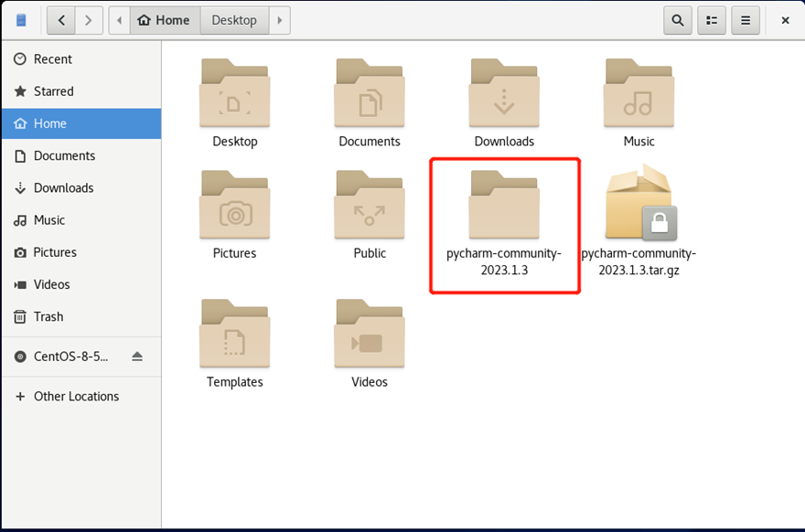Open Other Locations in sidebar
Viewport: 805px width, 532px height.
pos(81,397)
